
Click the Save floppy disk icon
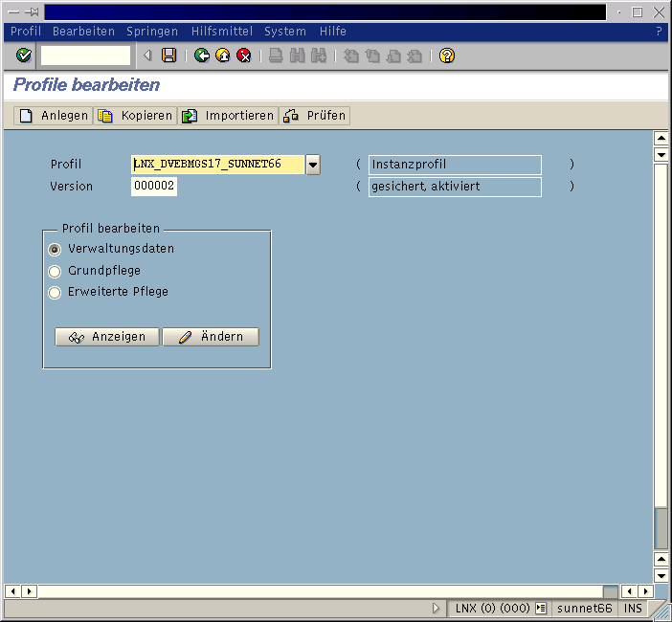[x=169, y=56]
